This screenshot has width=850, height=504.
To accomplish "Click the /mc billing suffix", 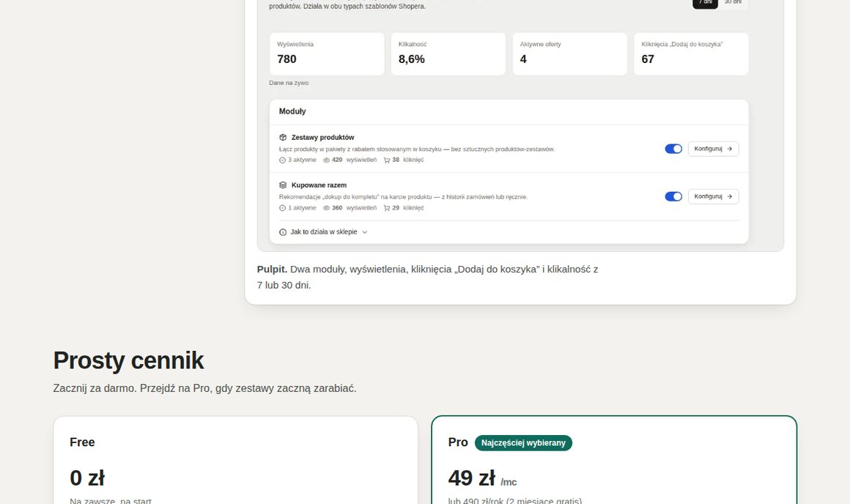I will pyautogui.click(x=509, y=482).
